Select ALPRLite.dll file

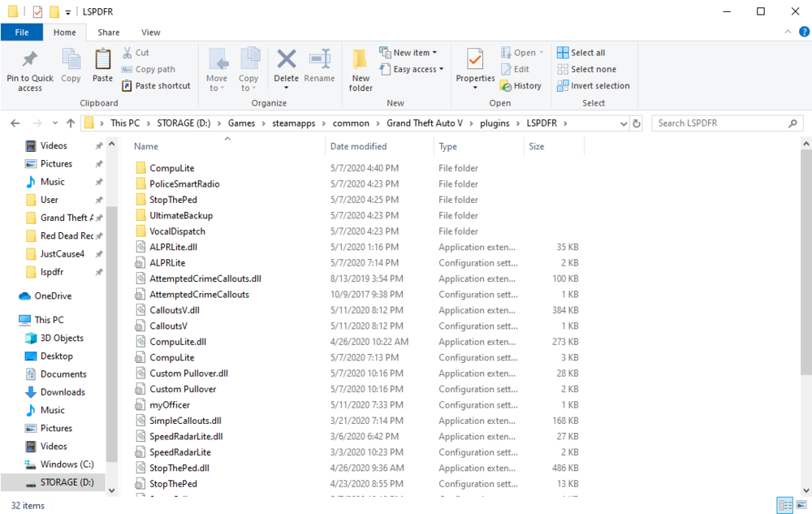pyautogui.click(x=173, y=247)
